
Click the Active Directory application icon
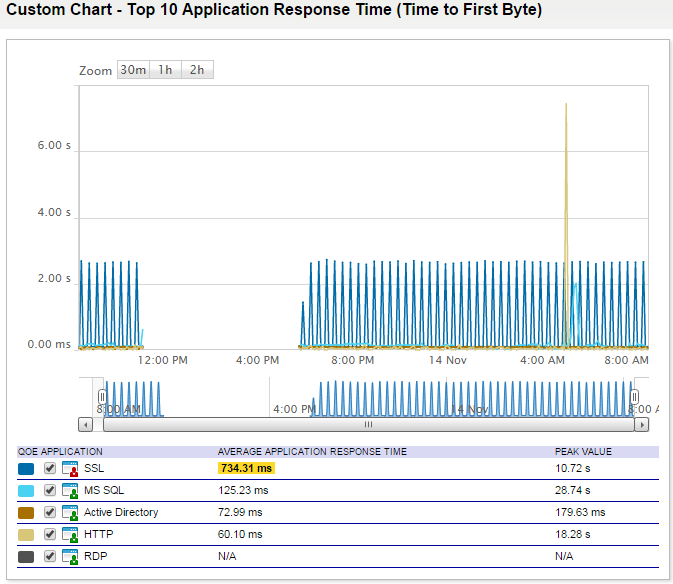point(71,513)
